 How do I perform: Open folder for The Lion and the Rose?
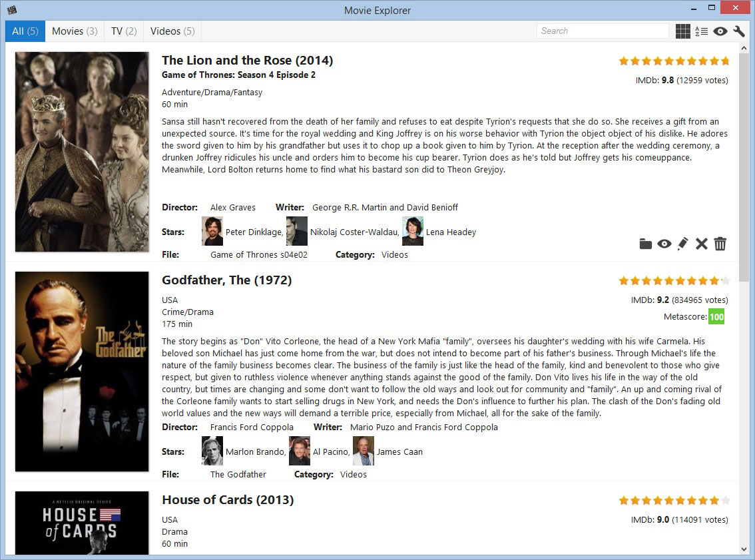(646, 244)
